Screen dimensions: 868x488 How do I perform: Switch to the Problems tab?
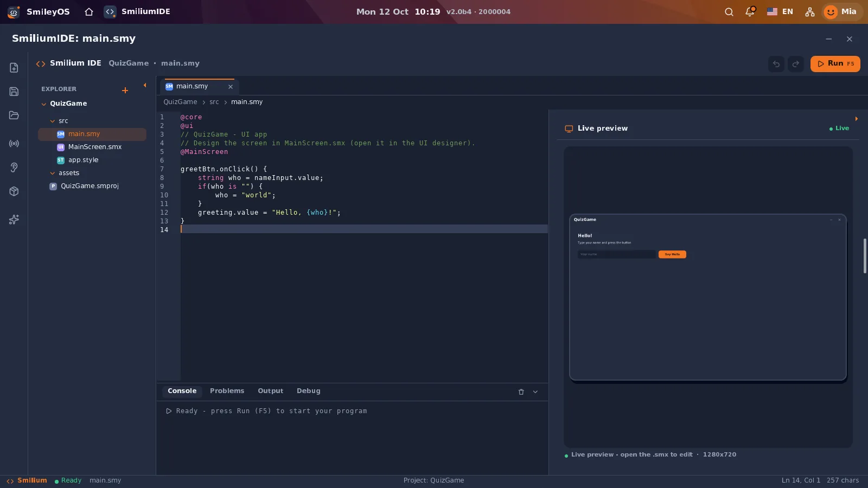coord(227,391)
